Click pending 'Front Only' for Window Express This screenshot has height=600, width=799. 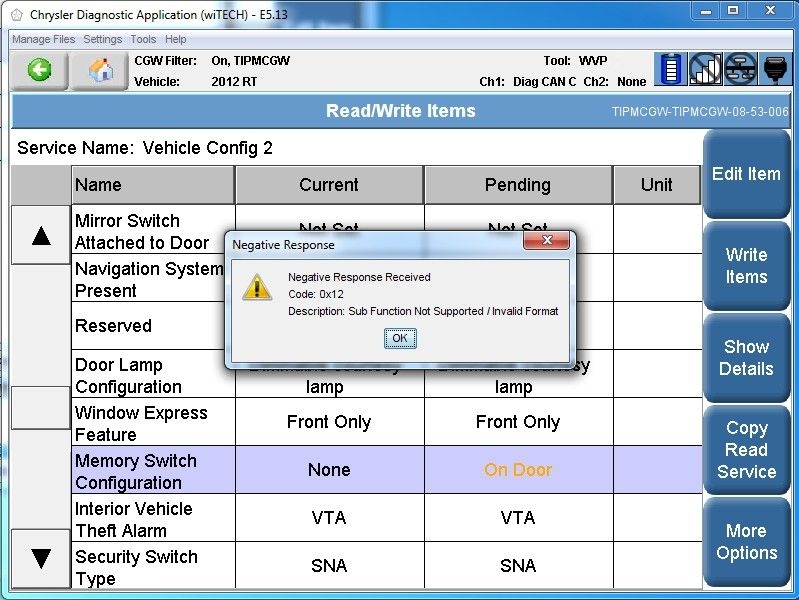(518, 422)
